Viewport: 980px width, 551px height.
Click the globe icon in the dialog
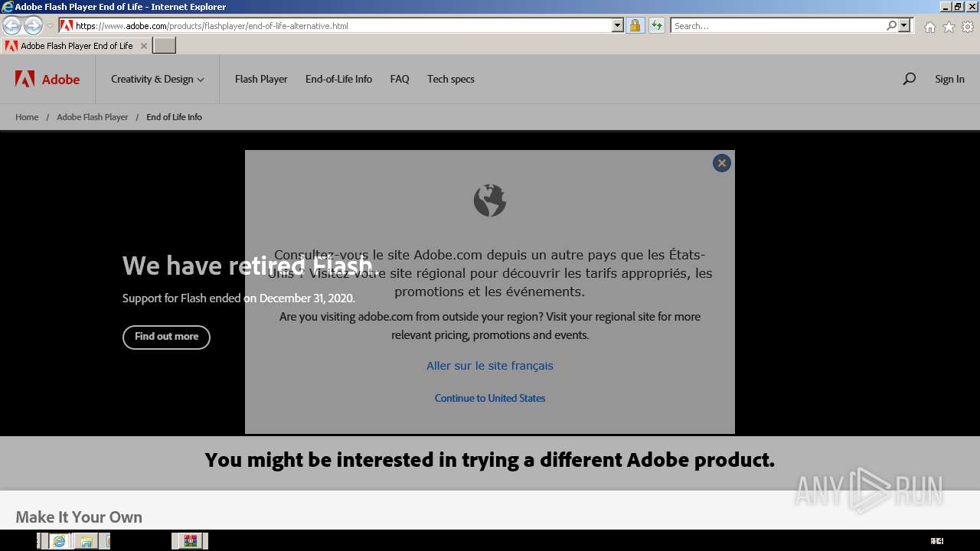pyautogui.click(x=490, y=201)
